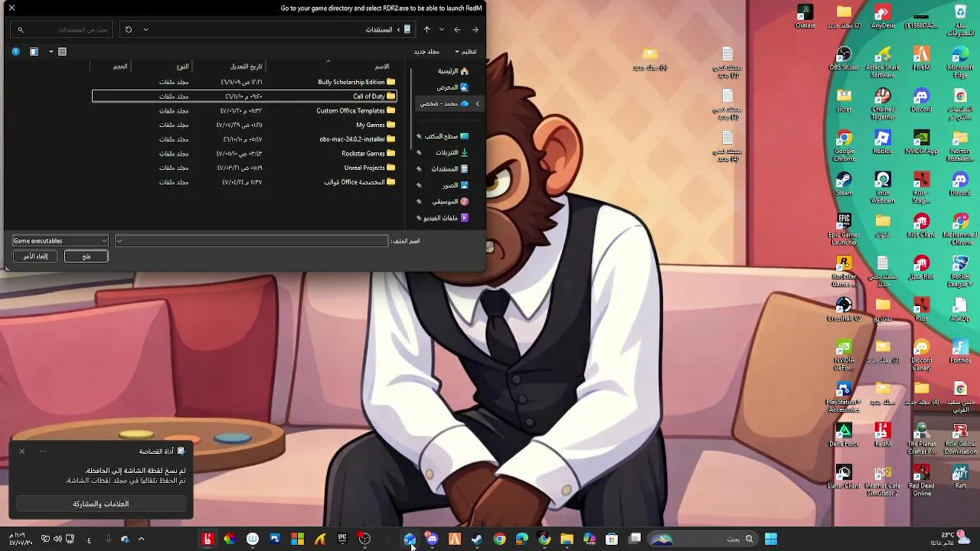Open PlayStation Accessories desktop shortcut
Screen dimensions: 980x551
coord(844,396)
